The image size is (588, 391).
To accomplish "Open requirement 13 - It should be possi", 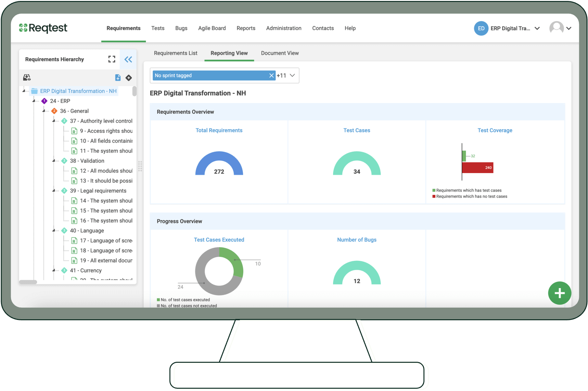I will (106, 181).
